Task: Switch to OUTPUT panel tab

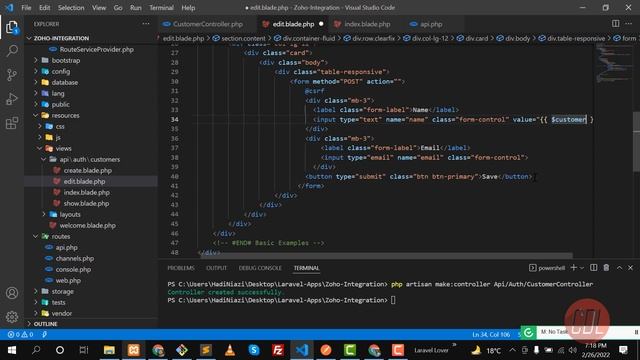Action: [x=216, y=268]
